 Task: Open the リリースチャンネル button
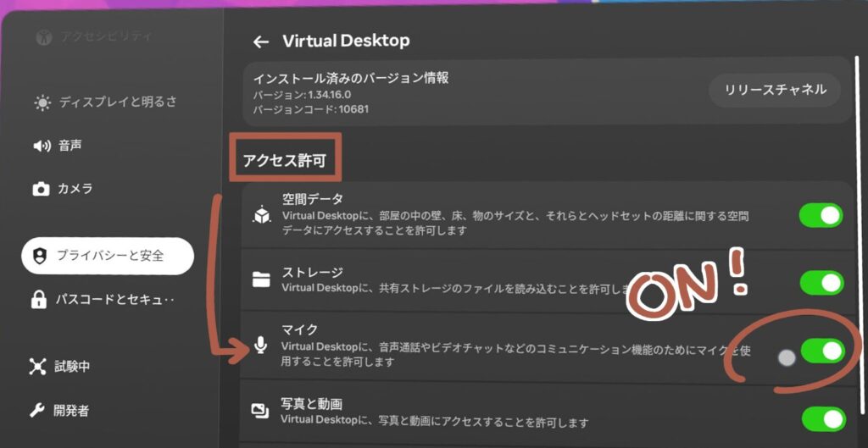coord(775,90)
